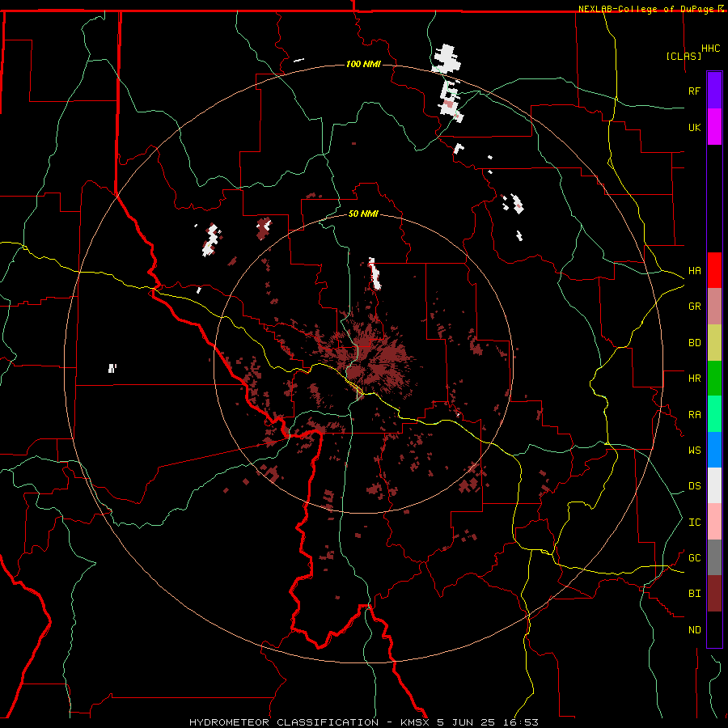
Task: Click the BD yellow legend swatch
Action: tap(714, 343)
